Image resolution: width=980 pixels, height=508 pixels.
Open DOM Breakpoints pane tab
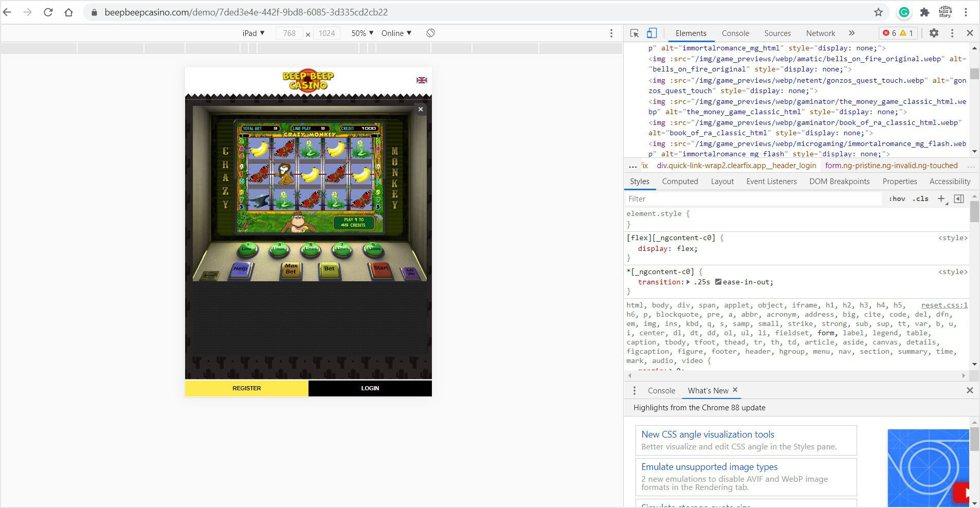click(x=840, y=182)
